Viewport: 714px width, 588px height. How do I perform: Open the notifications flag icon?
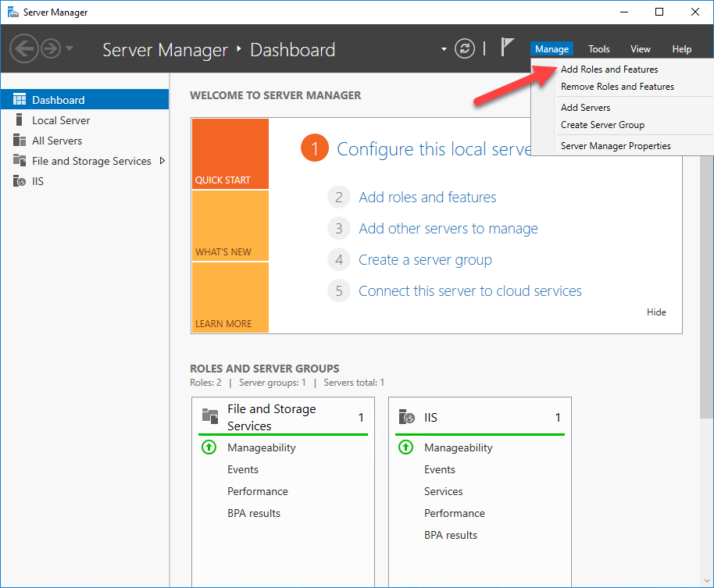pyautogui.click(x=507, y=48)
